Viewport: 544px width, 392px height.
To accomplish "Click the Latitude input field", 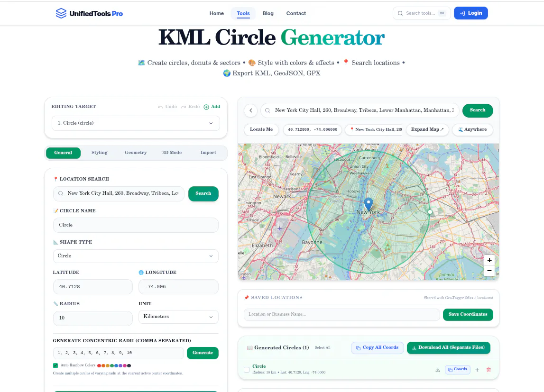I will pos(92,287).
